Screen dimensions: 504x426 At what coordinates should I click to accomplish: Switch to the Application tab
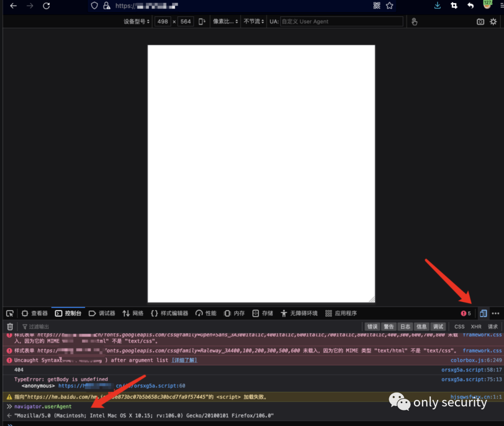(x=341, y=313)
